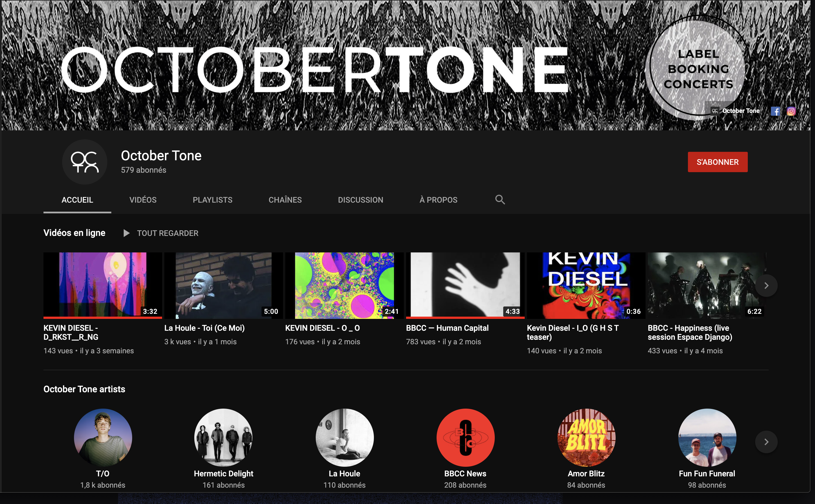The height and width of the screenshot is (504, 815).
Task: Click the T/O channel name
Action: tap(103, 474)
